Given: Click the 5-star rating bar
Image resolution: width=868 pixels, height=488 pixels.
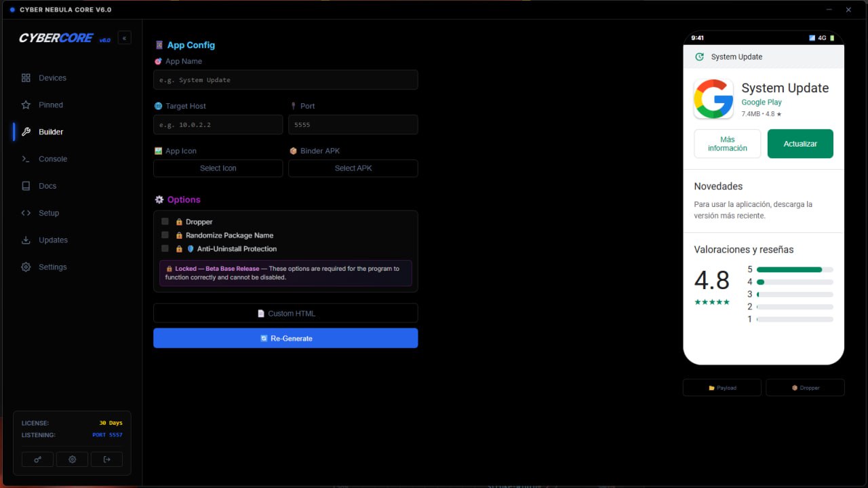Looking at the screenshot, I should pos(795,269).
